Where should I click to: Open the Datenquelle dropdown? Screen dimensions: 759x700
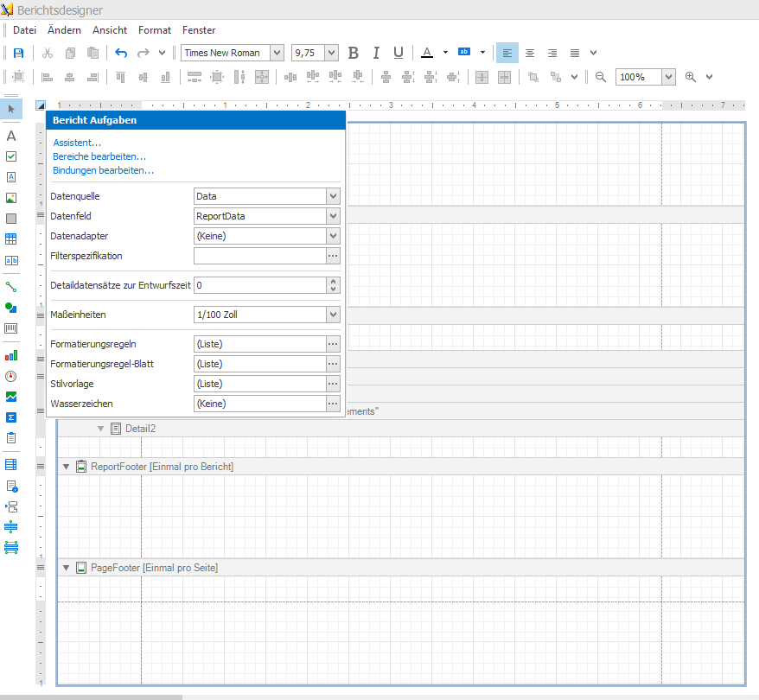pyautogui.click(x=333, y=196)
